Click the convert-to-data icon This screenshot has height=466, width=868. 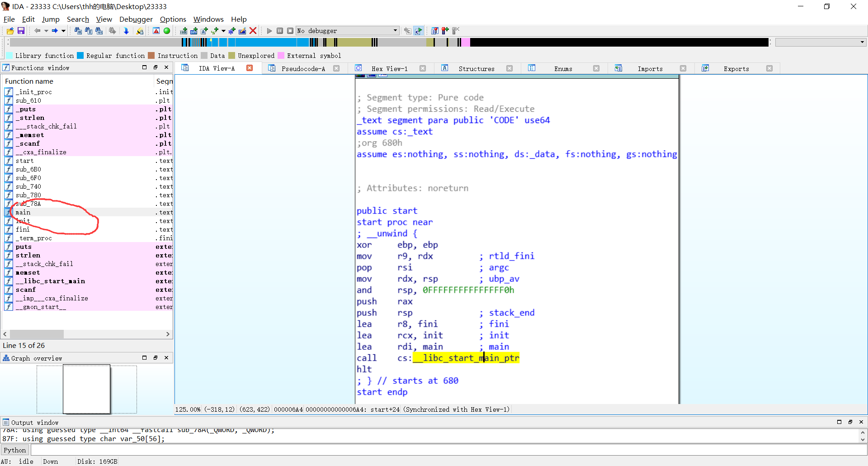(194, 31)
